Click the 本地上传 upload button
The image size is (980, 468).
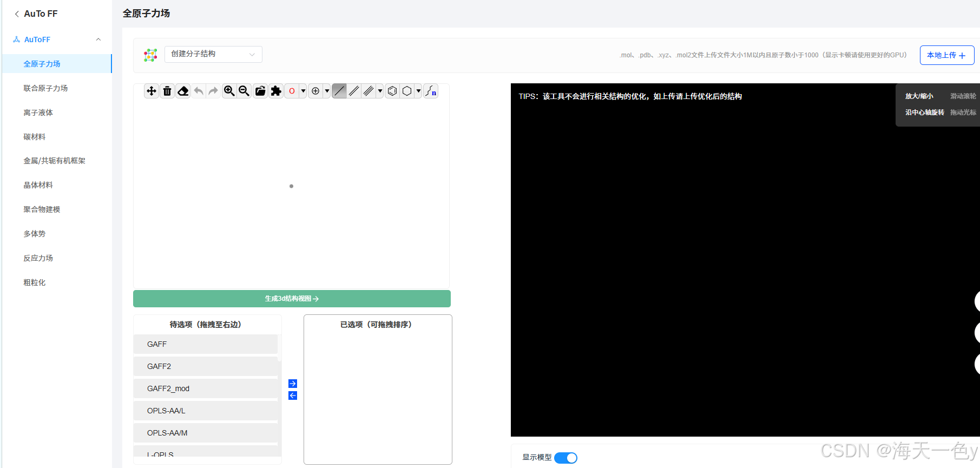click(x=947, y=55)
